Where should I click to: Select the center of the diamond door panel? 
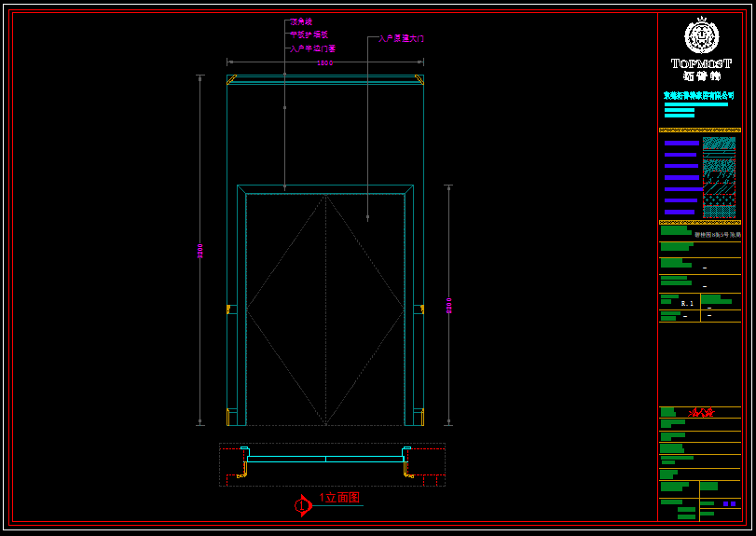(x=325, y=308)
